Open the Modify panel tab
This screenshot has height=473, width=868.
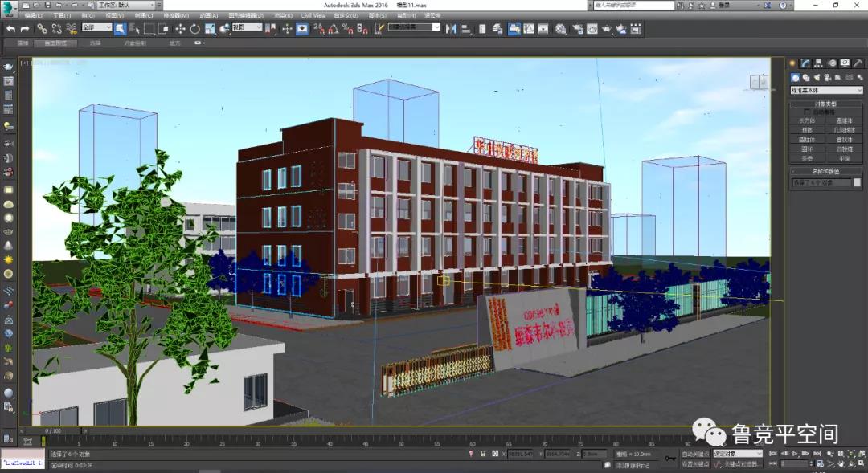805,63
